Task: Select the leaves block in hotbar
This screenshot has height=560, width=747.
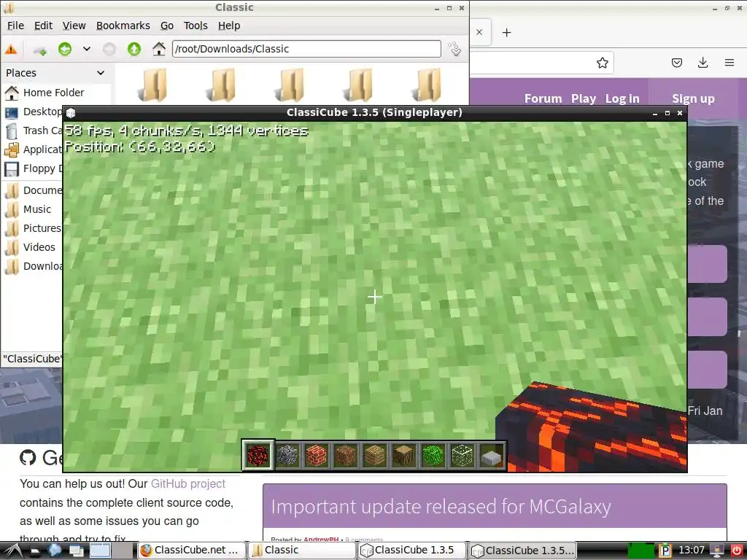Action: pyautogui.click(x=433, y=455)
